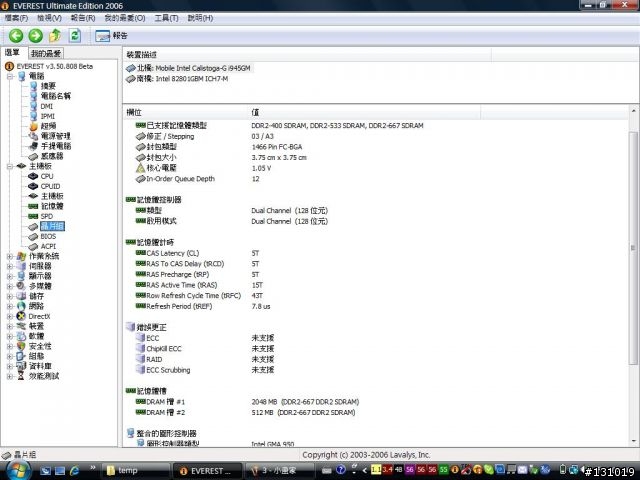This screenshot has height=480, width=640.
Task: Click the 裝置描述 column header
Action: [307, 55]
